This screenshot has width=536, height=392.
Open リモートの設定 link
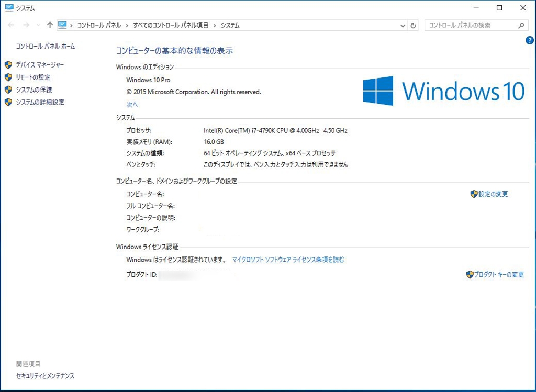[x=33, y=77]
